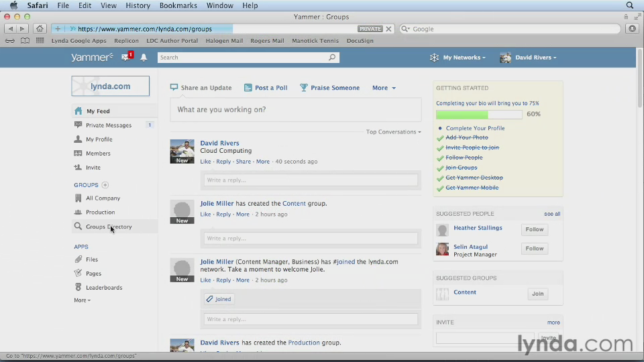Share the Cloud Computing post
The height and width of the screenshot is (362, 644).
pyautogui.click(x=243, y=162)
